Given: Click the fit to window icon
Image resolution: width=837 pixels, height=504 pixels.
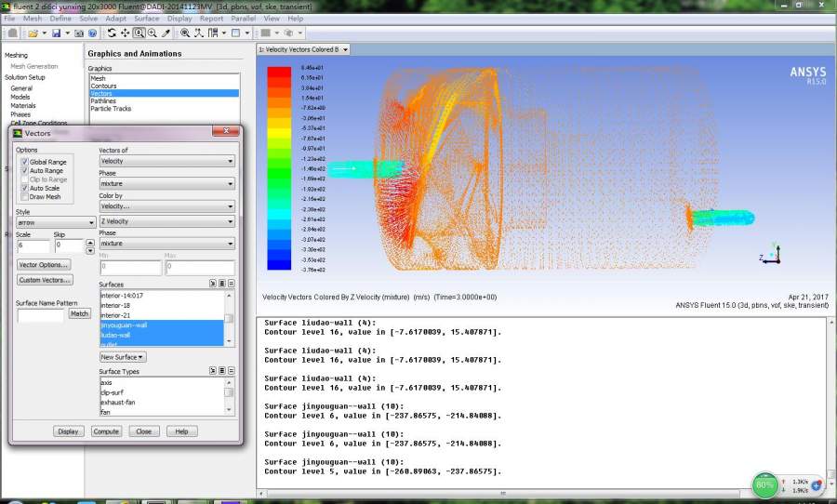Looking at the screenshot, I should 185,33.
